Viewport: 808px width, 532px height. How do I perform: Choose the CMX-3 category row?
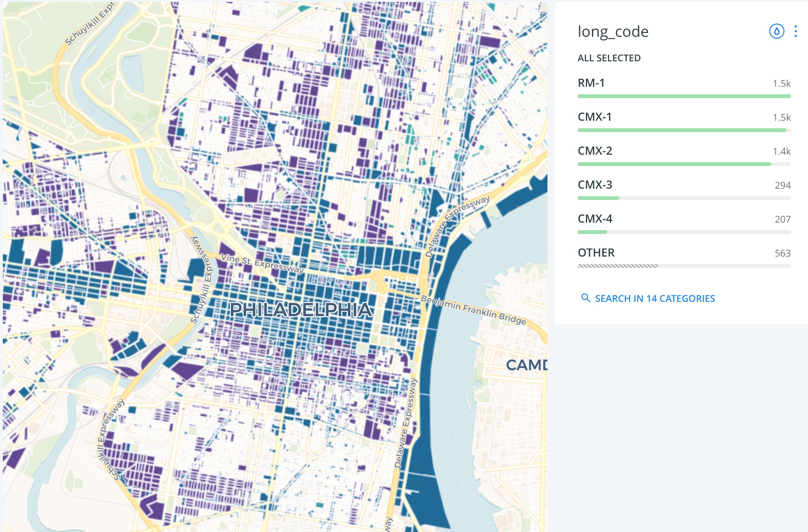[595, 185]
